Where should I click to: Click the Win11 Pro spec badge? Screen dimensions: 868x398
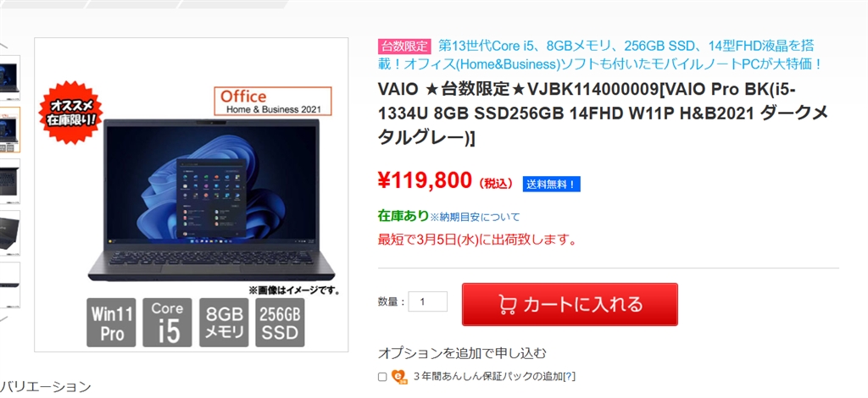click(111, 323)
